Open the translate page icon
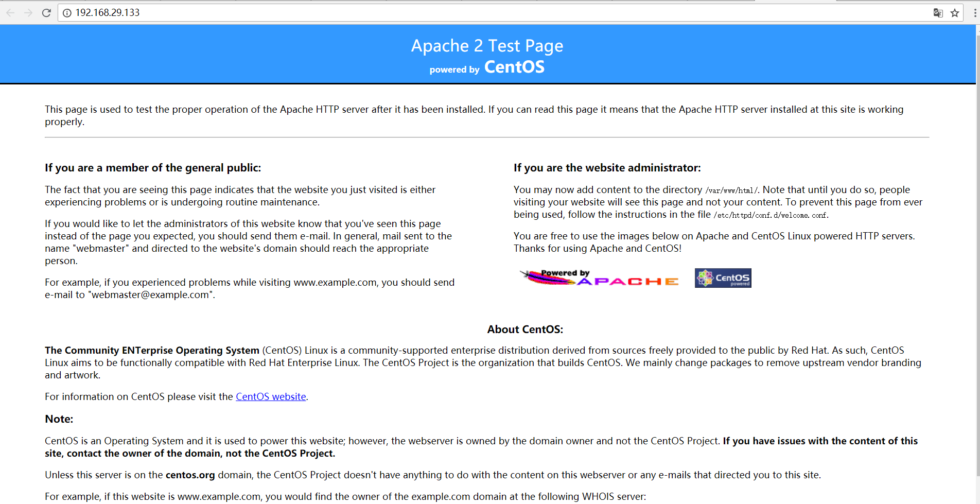 pos(938,13)
